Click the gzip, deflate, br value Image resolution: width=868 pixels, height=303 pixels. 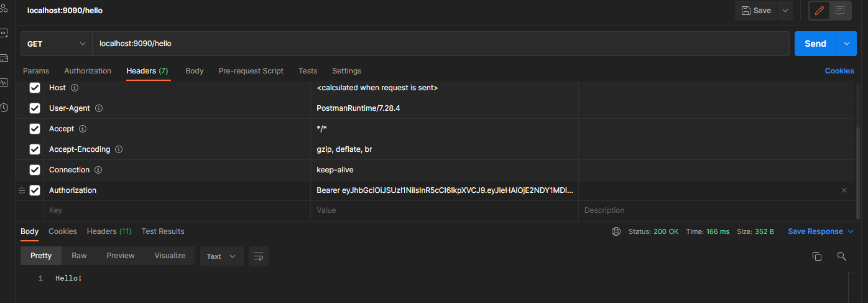[344, 149]
